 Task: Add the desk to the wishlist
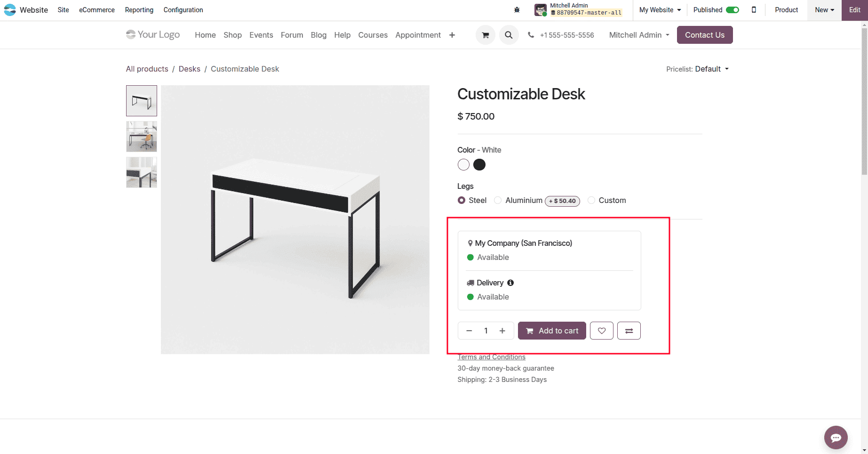point(601,330)
